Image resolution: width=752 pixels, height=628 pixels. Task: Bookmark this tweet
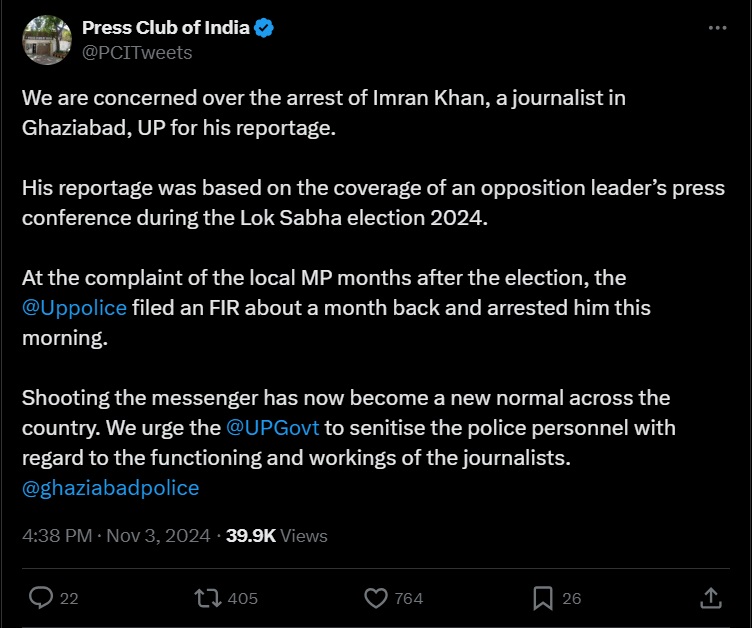(543, 598)
